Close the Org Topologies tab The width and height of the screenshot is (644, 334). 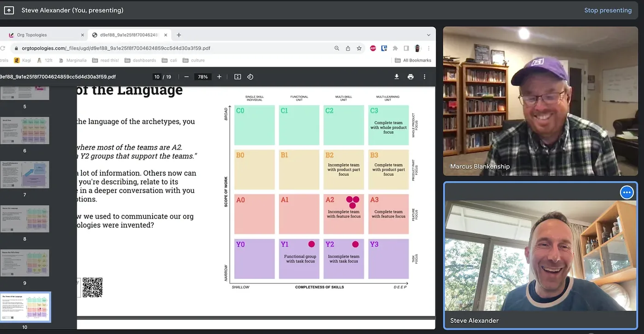tap(82, 35)
